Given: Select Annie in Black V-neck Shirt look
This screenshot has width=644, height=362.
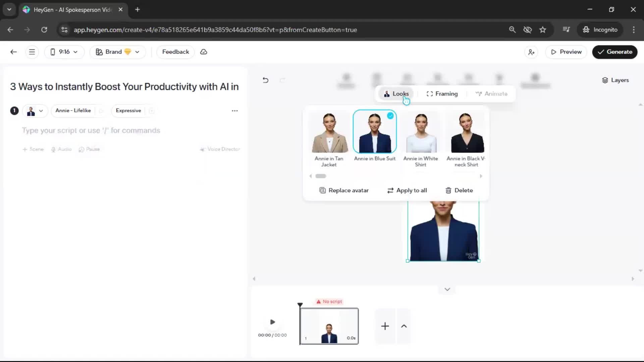Looking at the screenshot, I should (467, 133).
